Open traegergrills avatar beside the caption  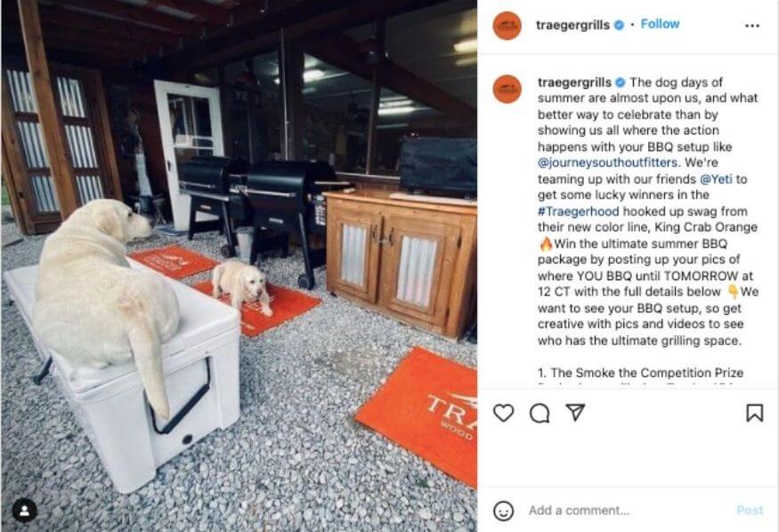pyautogui.click(x=507, y=89)
